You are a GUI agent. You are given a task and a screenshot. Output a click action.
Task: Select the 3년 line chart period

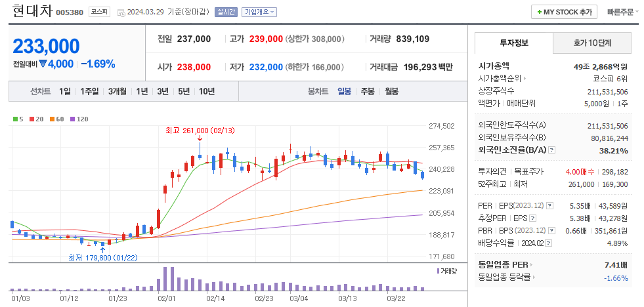tap(163, 92)
